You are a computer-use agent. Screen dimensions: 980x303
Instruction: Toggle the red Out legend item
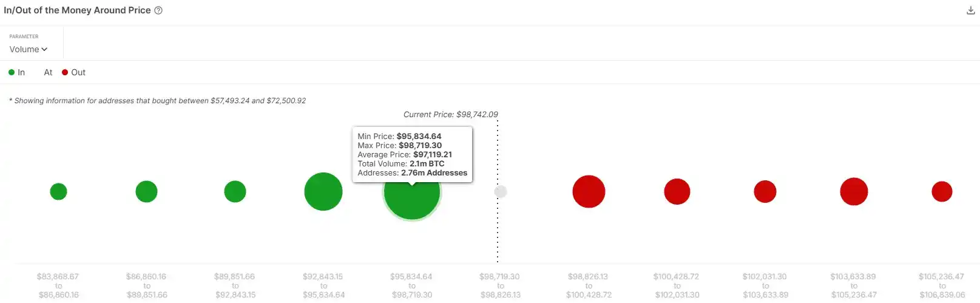(74, 72)
